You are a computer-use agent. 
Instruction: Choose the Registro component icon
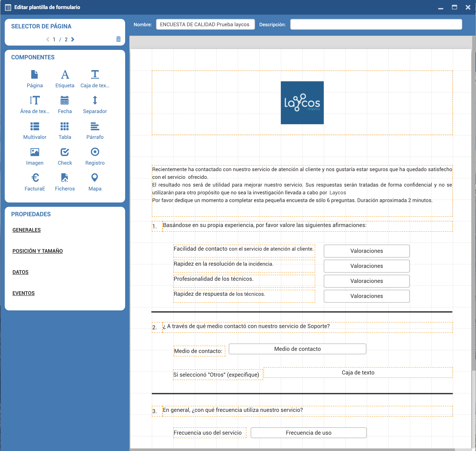point(95,152)
